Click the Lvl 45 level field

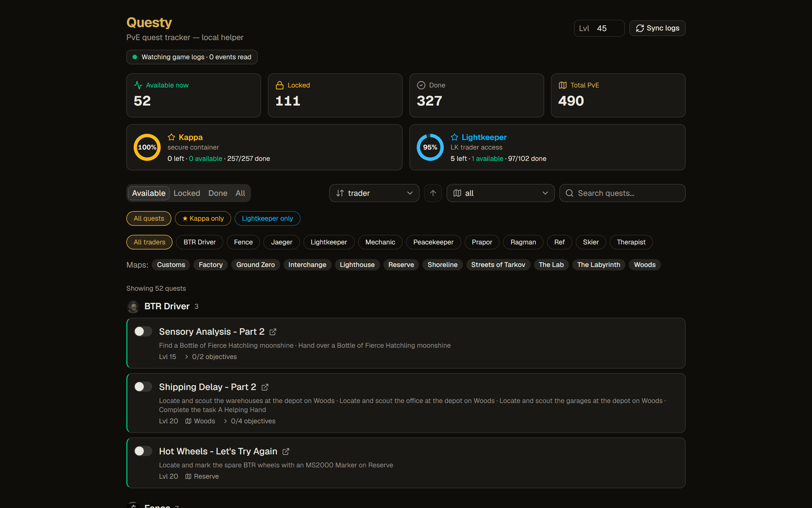tap(599, 28)
